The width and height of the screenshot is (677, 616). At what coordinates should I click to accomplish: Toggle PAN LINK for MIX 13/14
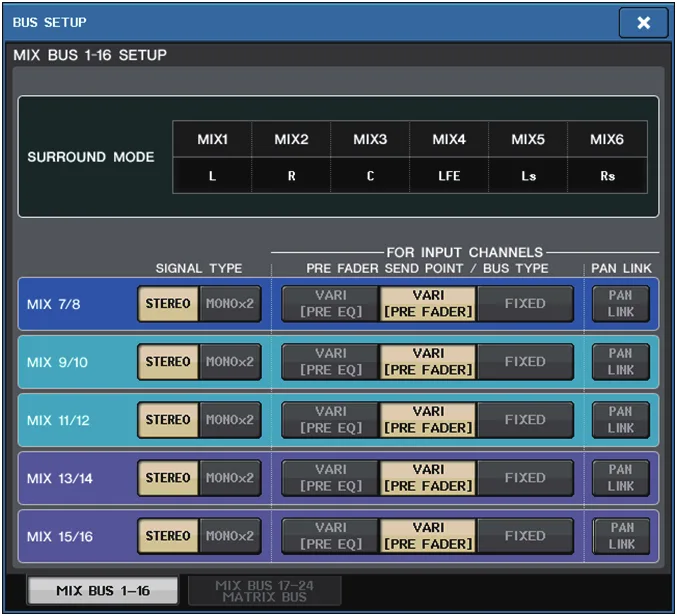tap(620, 478)
